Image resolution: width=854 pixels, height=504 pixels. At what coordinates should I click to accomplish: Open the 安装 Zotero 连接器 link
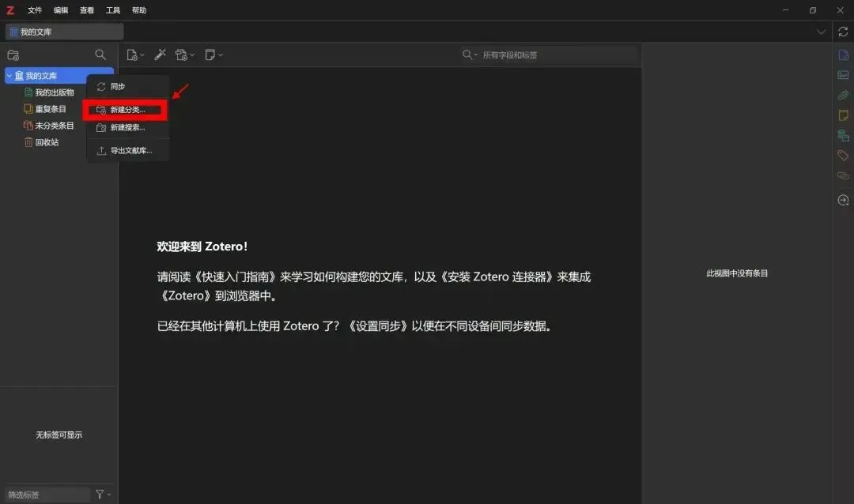coord(497,277)
